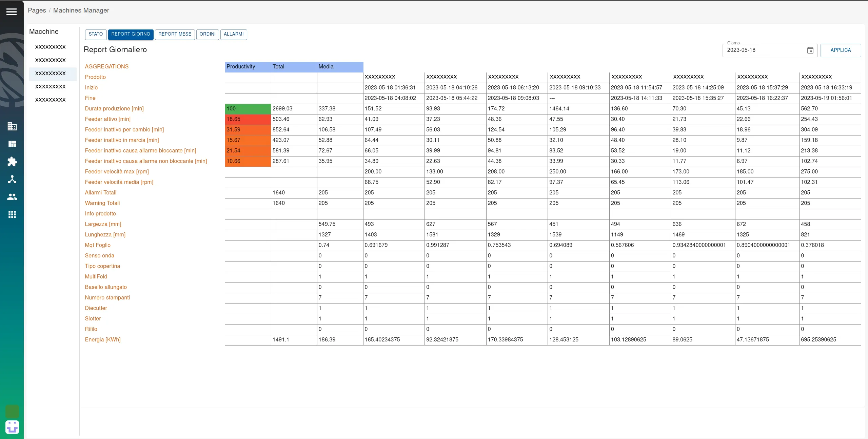The image size is (868, 439).
Task: Click the MultiFold row label
Action: (96, 277)
